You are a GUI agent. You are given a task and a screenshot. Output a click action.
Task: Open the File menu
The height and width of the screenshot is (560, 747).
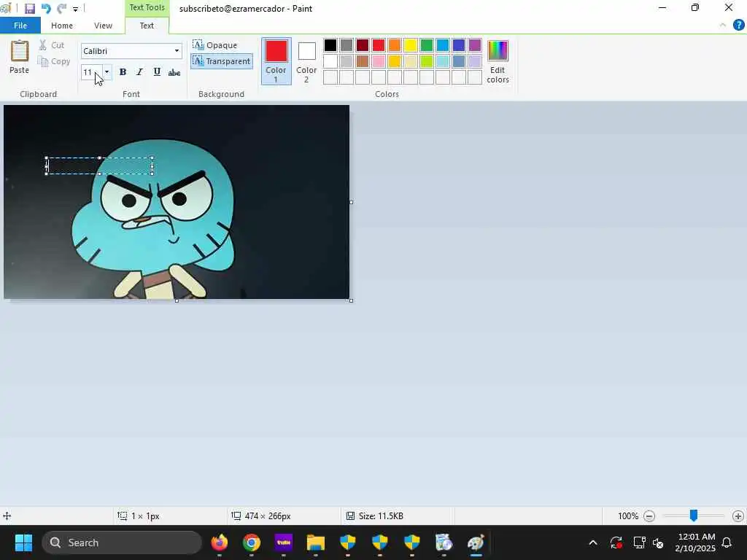pos(20,26)
